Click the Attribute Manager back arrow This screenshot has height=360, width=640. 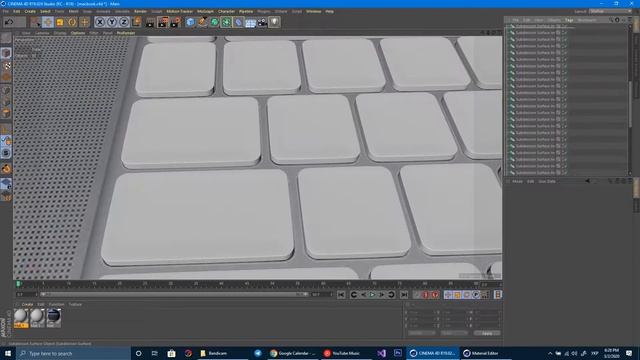coord(587,181)
